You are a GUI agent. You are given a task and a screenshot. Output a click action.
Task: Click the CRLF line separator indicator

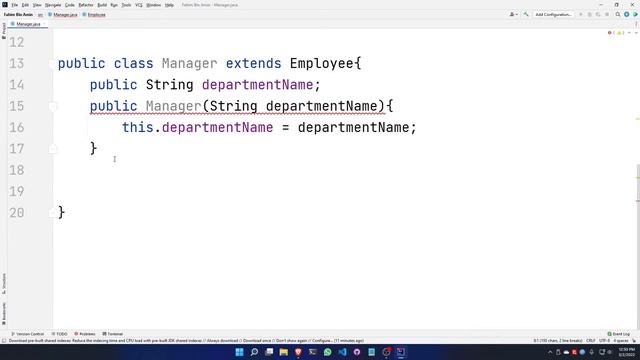point(591,340)
